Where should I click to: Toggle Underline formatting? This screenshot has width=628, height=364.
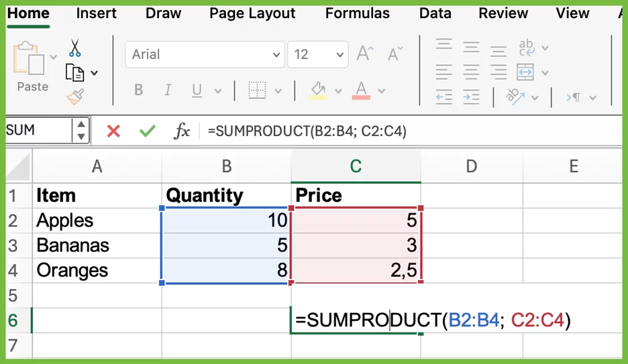click(x=197, y=90)
